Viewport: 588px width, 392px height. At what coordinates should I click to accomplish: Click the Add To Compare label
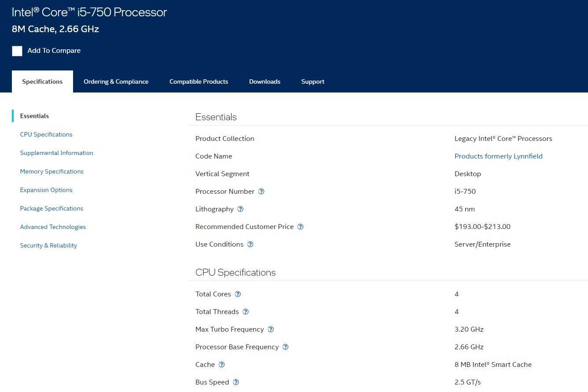point(54,51)
